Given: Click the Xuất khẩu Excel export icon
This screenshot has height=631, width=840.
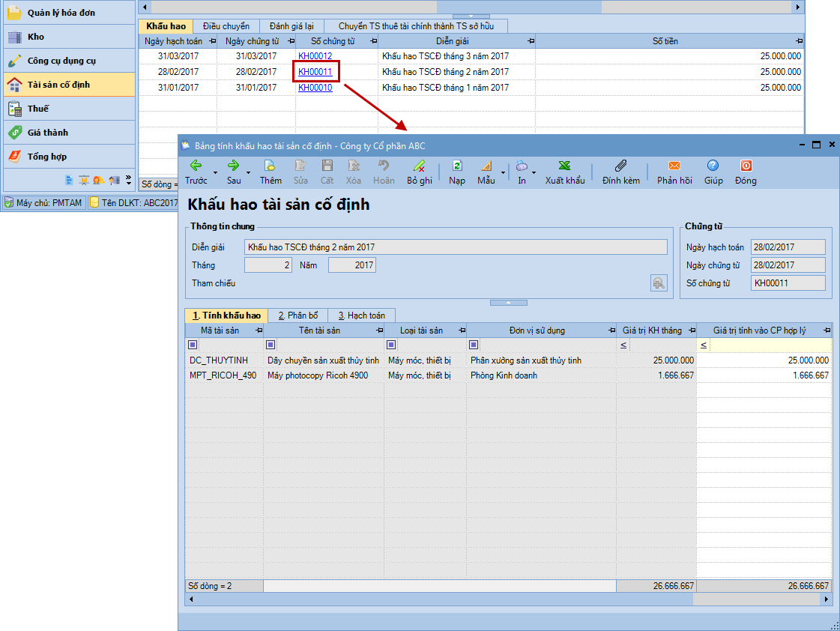Looking at the screenshot, I should (565, 166).
